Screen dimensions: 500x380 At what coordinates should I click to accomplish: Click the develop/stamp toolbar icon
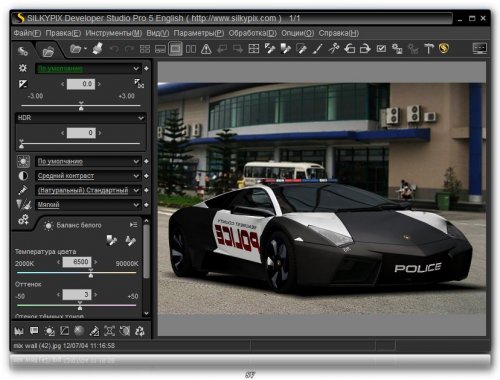(x=98, y=49)
